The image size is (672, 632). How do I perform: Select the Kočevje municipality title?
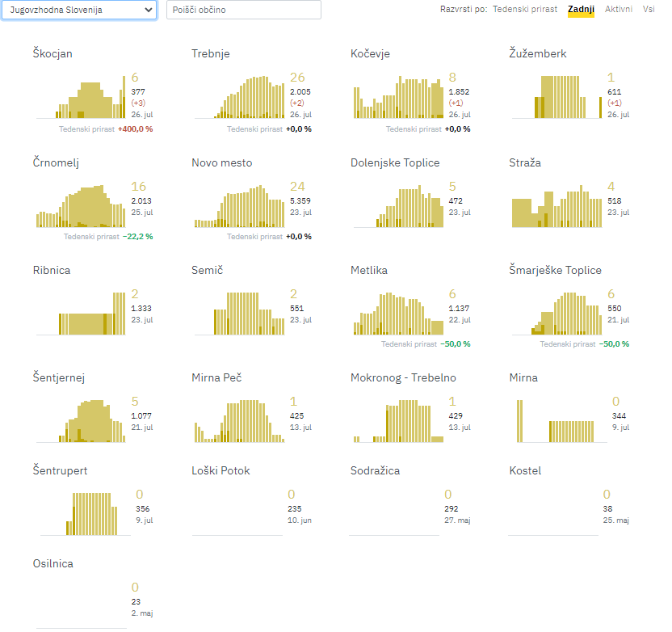pyautogui.click(x=370, y=53)
